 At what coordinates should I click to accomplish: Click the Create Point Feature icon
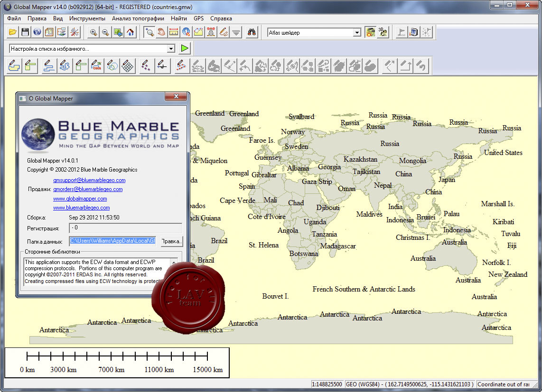[146, 65]
